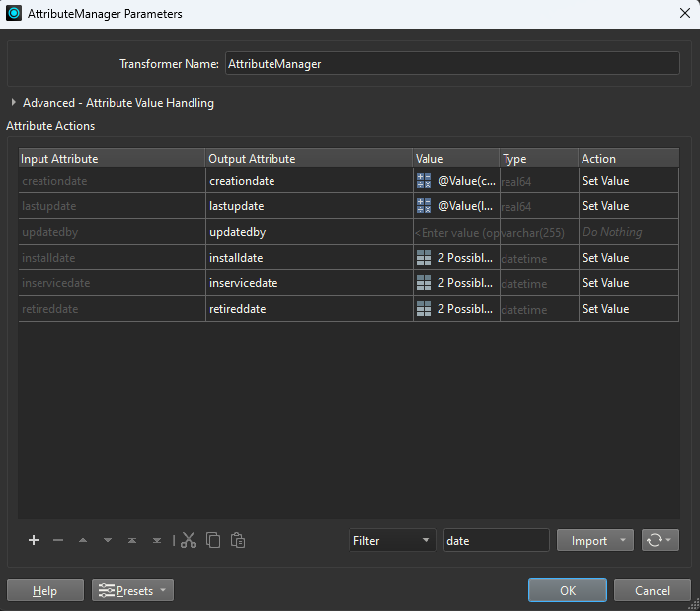The image size is (700, 611).
Task: Open the refresh dropdown button
Action: 660,540
